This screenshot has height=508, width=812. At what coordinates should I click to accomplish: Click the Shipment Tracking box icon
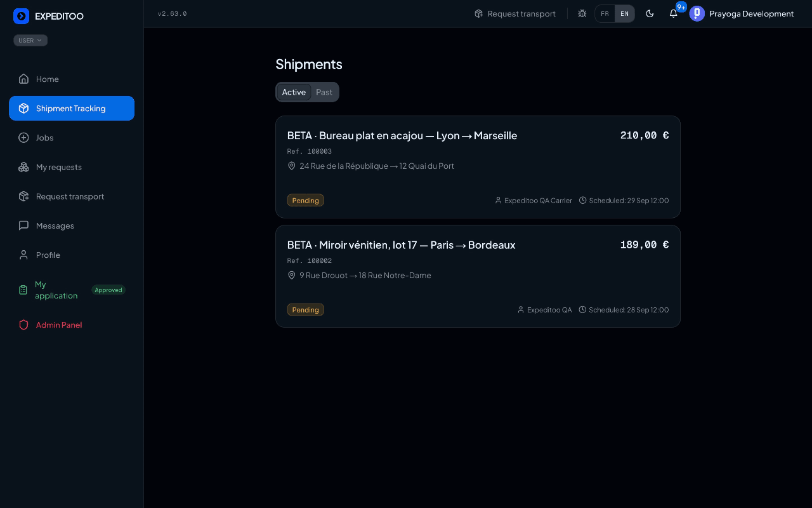23,109
